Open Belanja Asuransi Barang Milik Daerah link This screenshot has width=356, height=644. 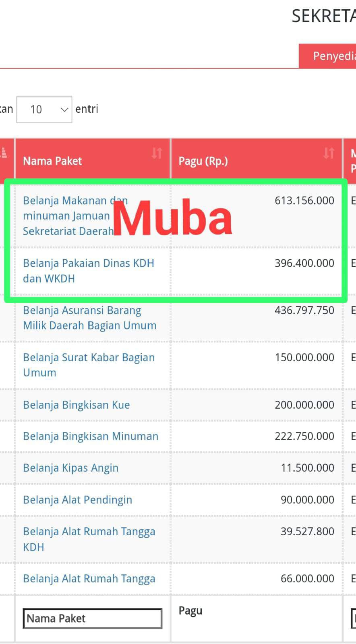pos(89,318)
